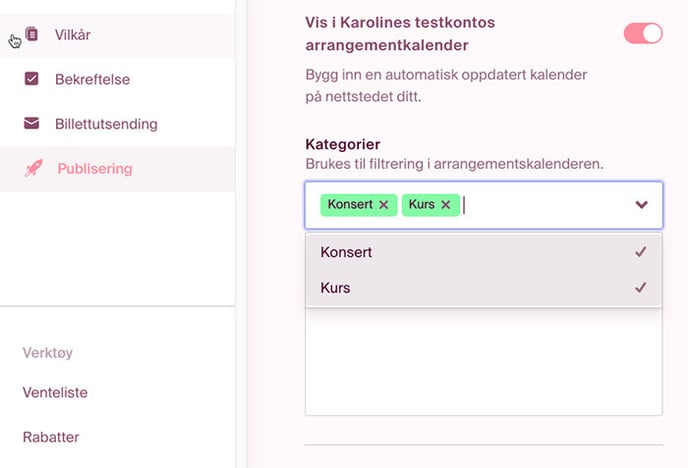Select Konsert in the dropdown list
This screenshot has height=468, width=688.
click(346, 252)
